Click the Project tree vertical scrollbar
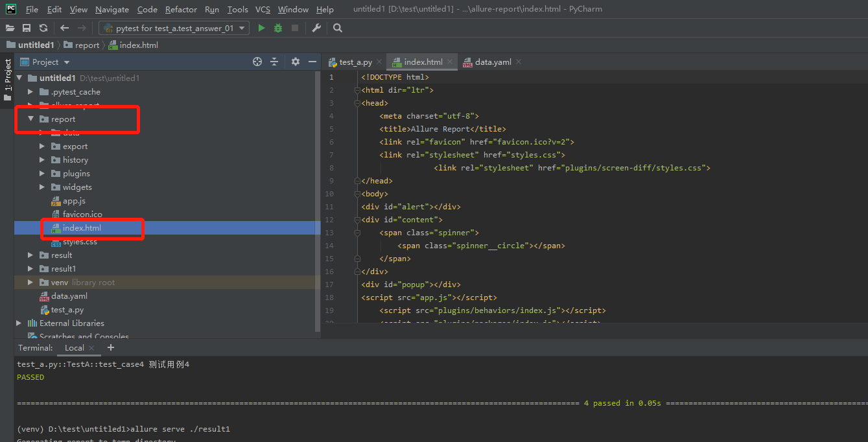 coord(318,201)
